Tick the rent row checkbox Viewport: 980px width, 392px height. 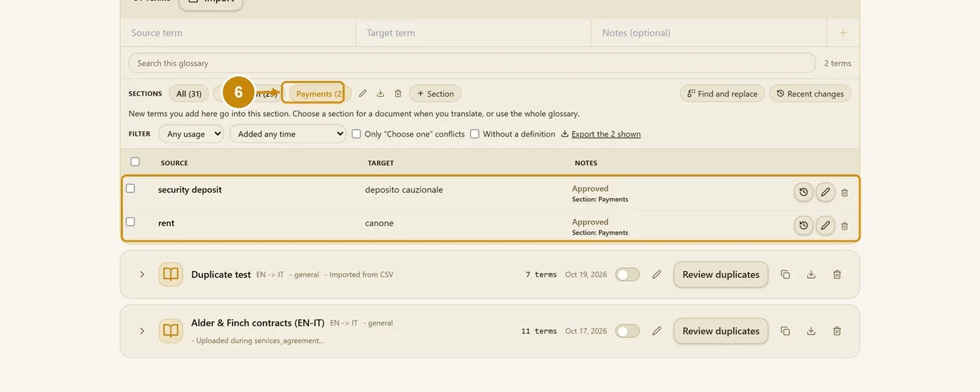(x=130, y=221)
